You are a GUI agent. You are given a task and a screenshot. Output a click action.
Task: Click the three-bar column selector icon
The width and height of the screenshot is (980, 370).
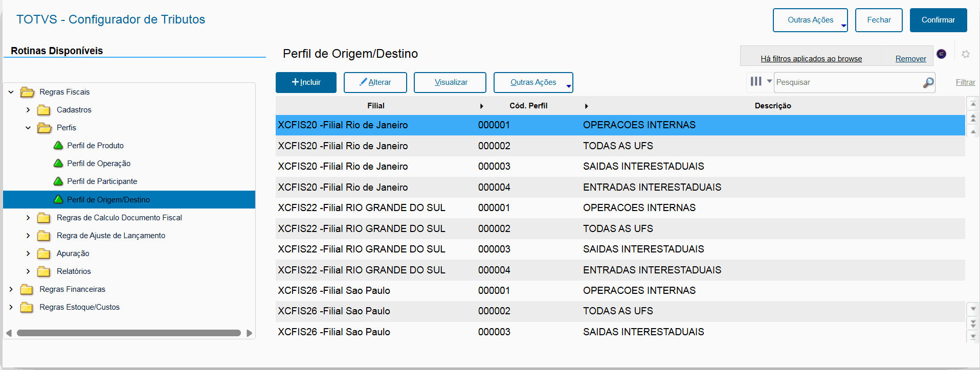pyautogui.click(x=756, y=81)
